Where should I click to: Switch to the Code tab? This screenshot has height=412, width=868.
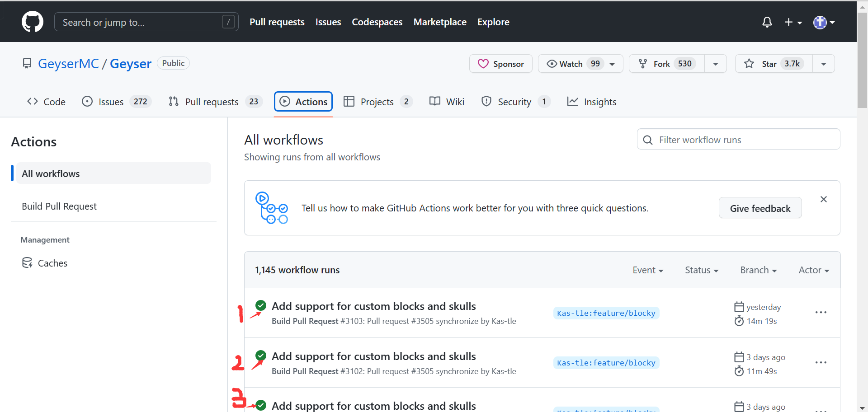click(46, 102)
